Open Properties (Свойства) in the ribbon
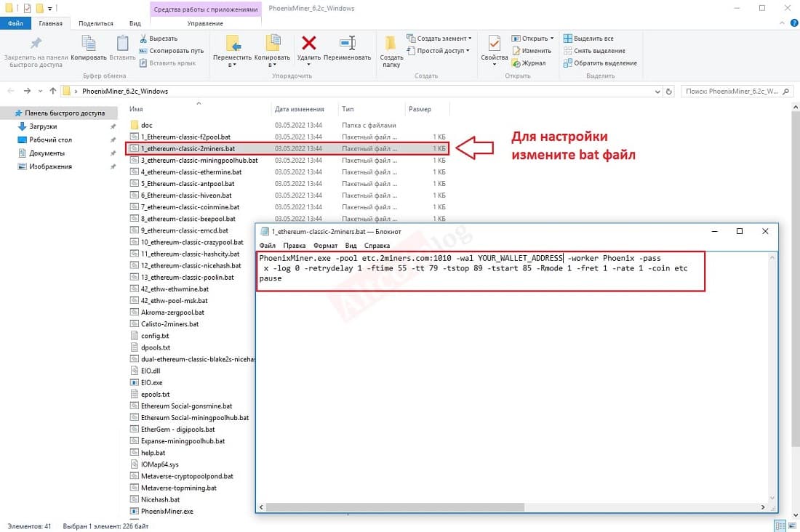Screen dimensions: 800x532 494,44
